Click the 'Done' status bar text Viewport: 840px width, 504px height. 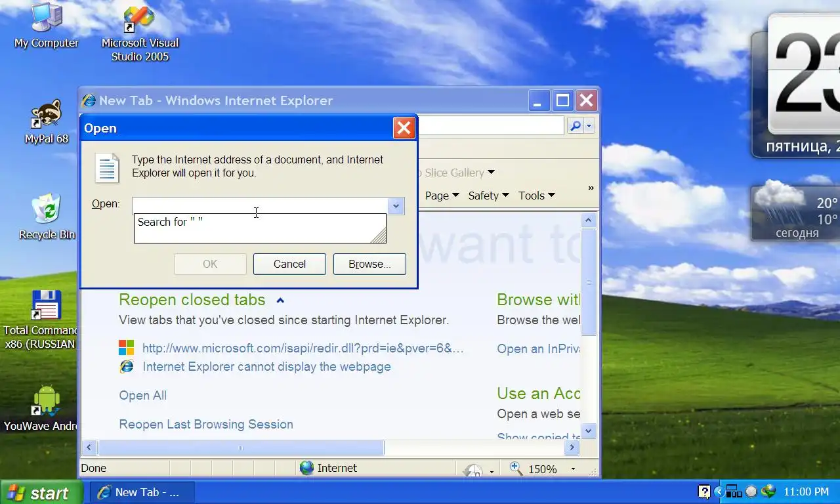(x=93, y=468)
